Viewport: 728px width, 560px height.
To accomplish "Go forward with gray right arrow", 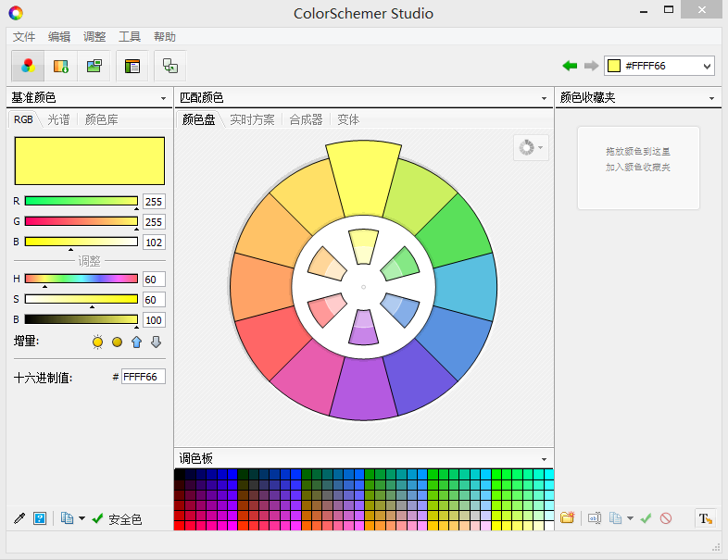I will click(591, 66).
